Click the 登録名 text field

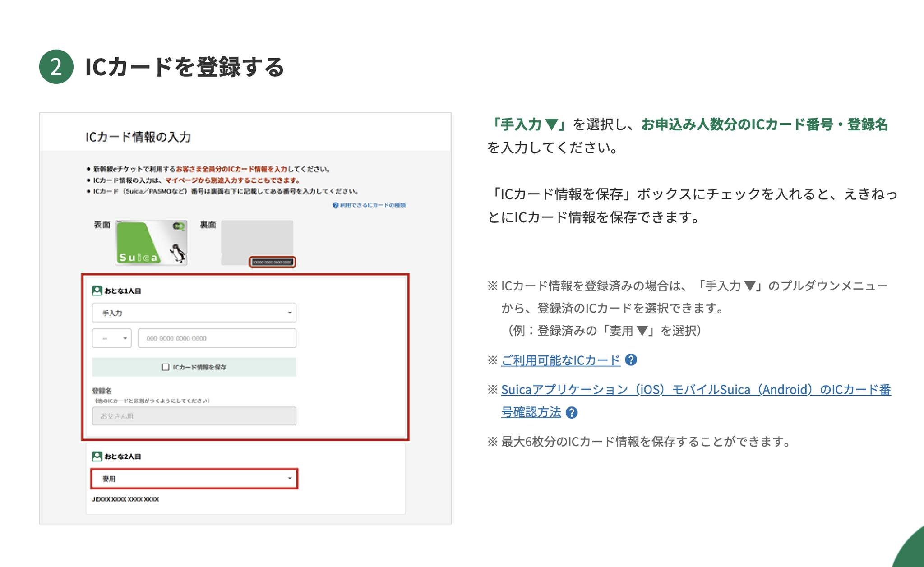click(194, 416)
